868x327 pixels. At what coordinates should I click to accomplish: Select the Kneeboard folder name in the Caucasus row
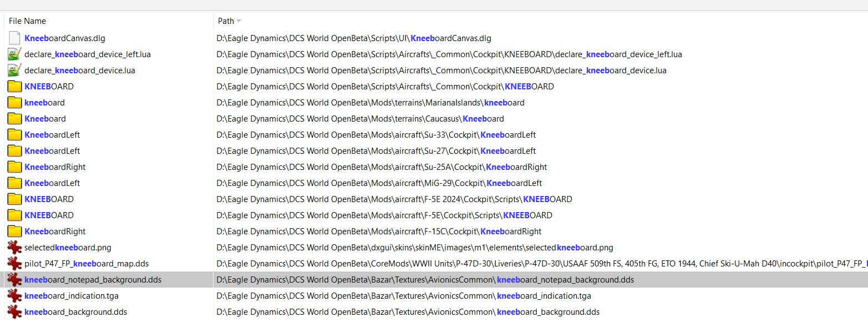45,119
